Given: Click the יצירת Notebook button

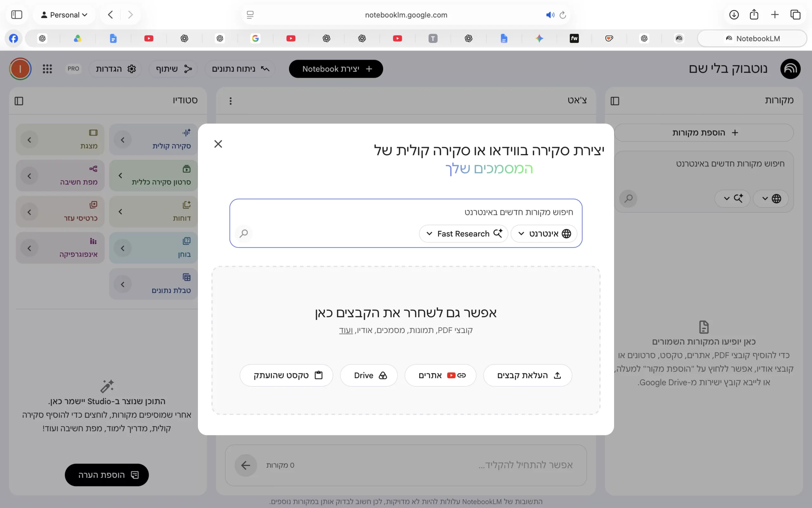Looking at the screenshot, I should (336, 69).
